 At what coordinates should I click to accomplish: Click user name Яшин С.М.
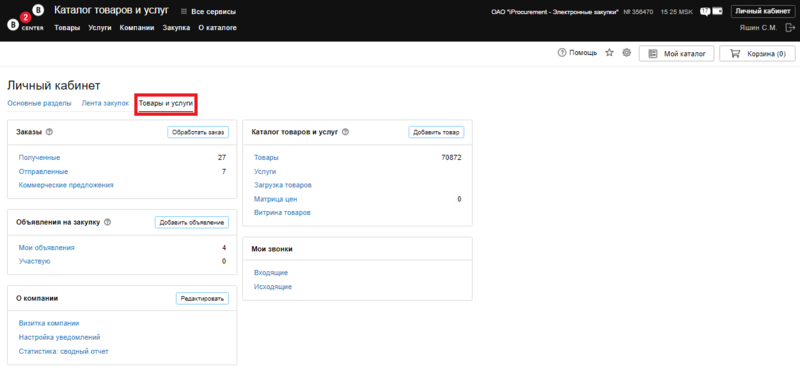[x=758, y=28]
